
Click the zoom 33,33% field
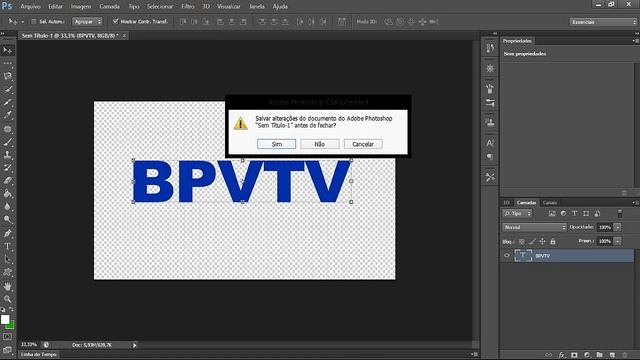30,345
